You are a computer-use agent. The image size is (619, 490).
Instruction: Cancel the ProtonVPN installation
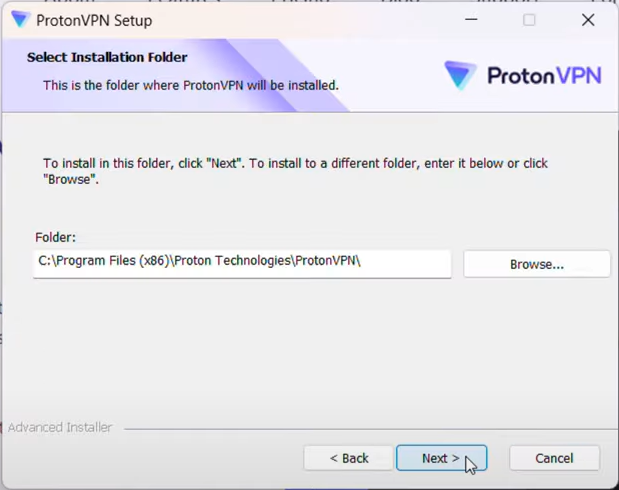(x=554, y=458)
